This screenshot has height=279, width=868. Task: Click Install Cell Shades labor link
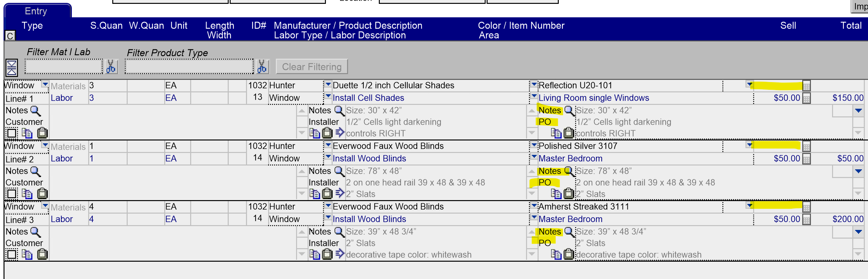click(x=368, y=98)
